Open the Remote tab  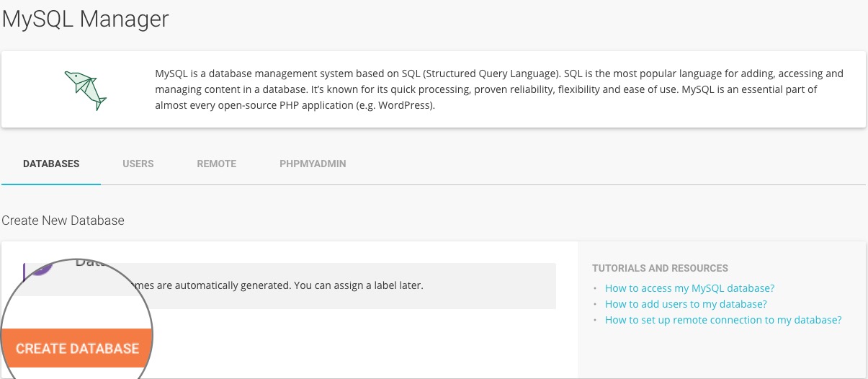(x=216, y=164)
